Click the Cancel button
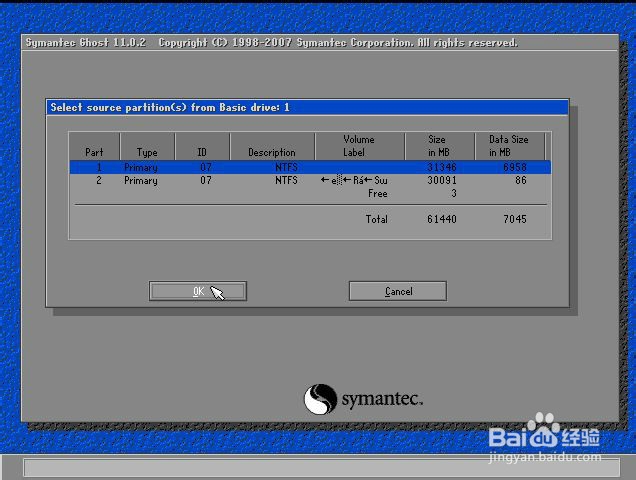This screenshot has height=480, width=636. coord(398,291)
